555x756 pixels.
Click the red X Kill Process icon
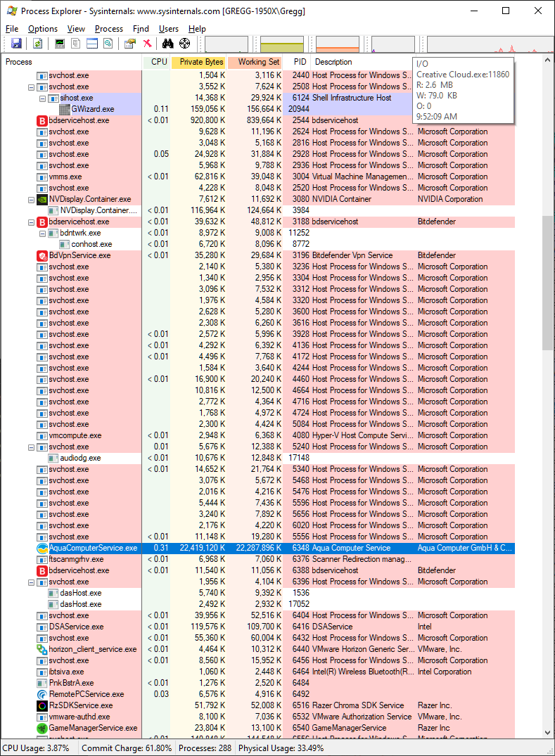click(147, 44)
